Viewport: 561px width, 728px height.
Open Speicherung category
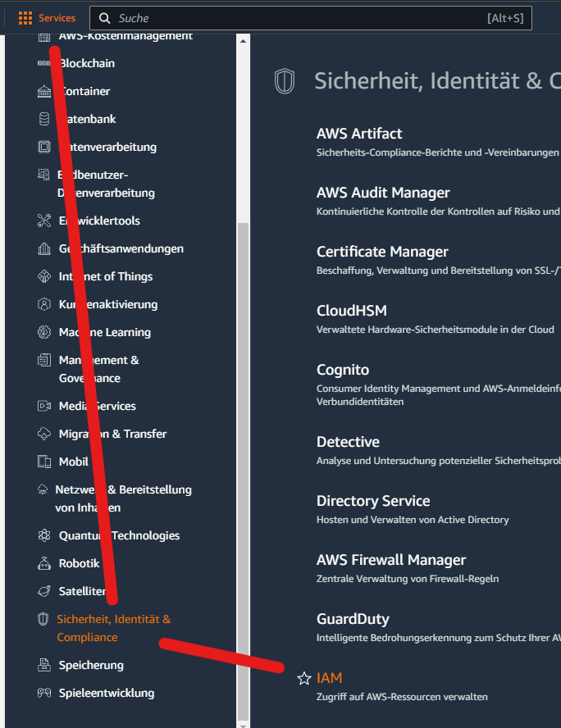pos(91,665)
